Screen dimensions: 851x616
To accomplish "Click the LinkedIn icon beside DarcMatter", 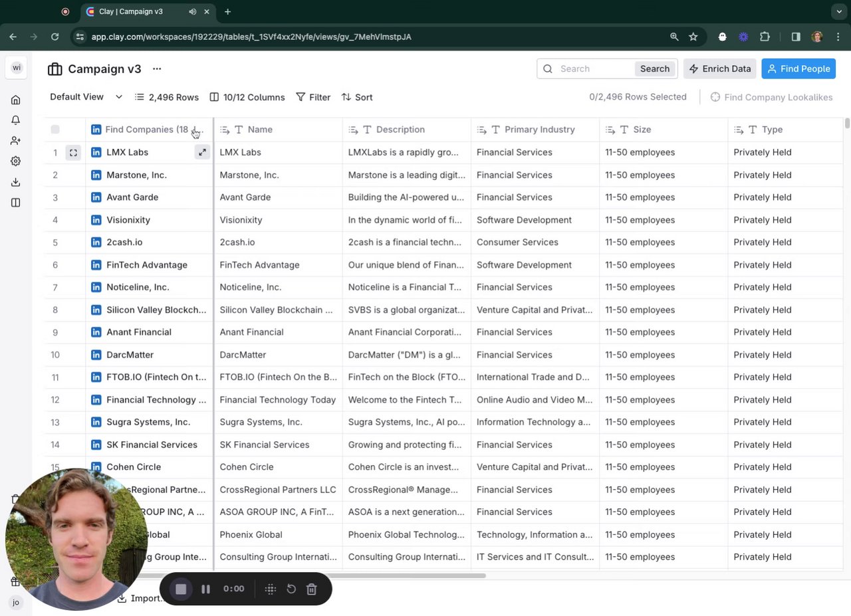I will [x=96, y=355].
